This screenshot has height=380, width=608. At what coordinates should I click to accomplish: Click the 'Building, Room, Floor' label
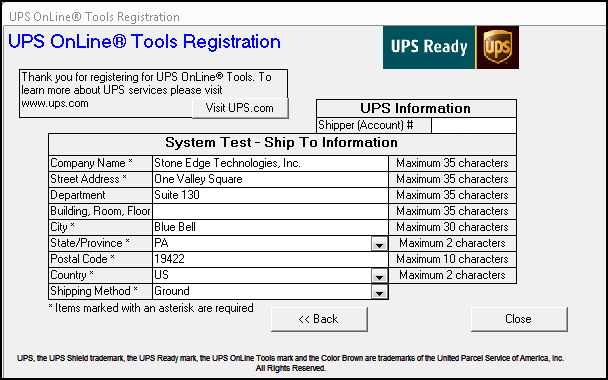[x=100, y=211]
